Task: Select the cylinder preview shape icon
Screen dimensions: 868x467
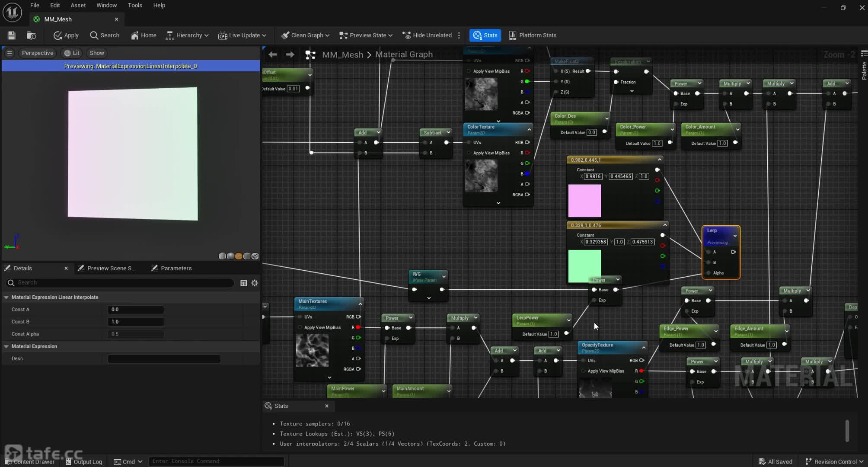Action: tap(222, 256)
